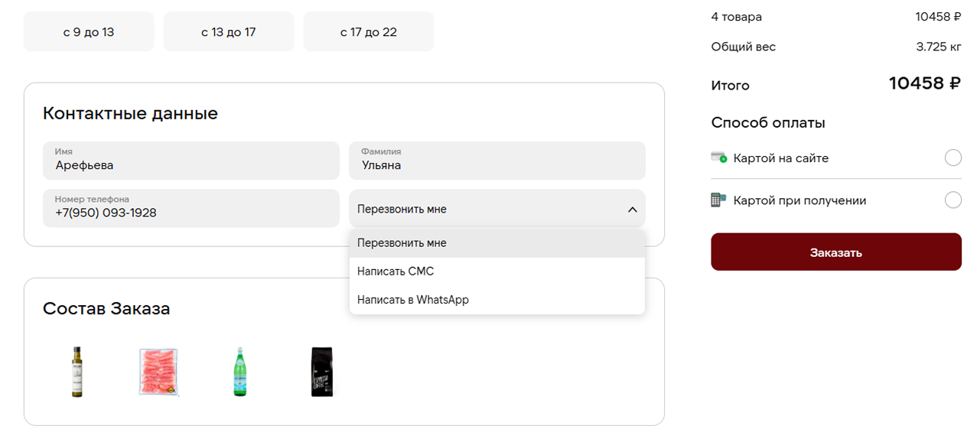Click the 'Имя' input field
The width and height of the screenshot is (980, 442).
(x=191, y=161)
